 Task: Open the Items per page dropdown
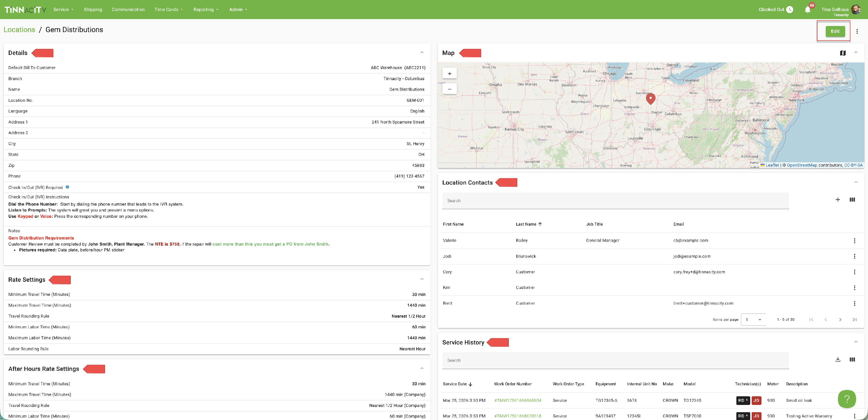pos(753,320)
